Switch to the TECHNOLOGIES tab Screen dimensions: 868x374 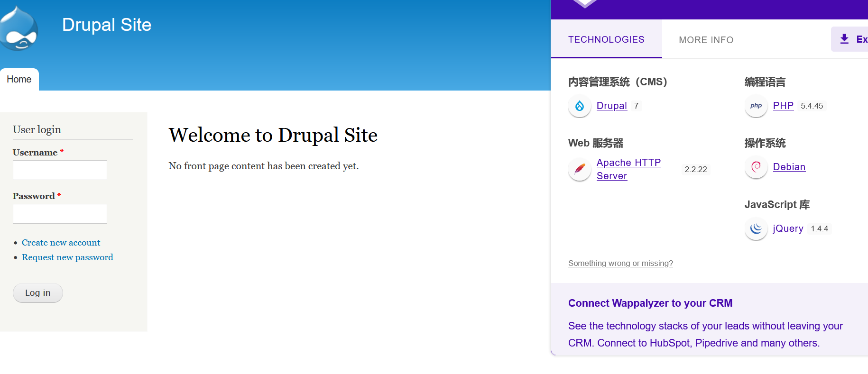(x=606, y=39)
